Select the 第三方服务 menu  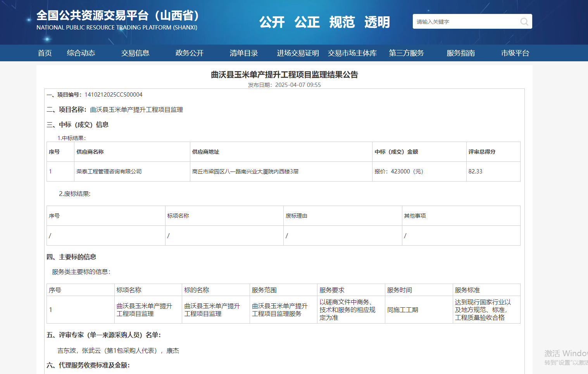406,53
